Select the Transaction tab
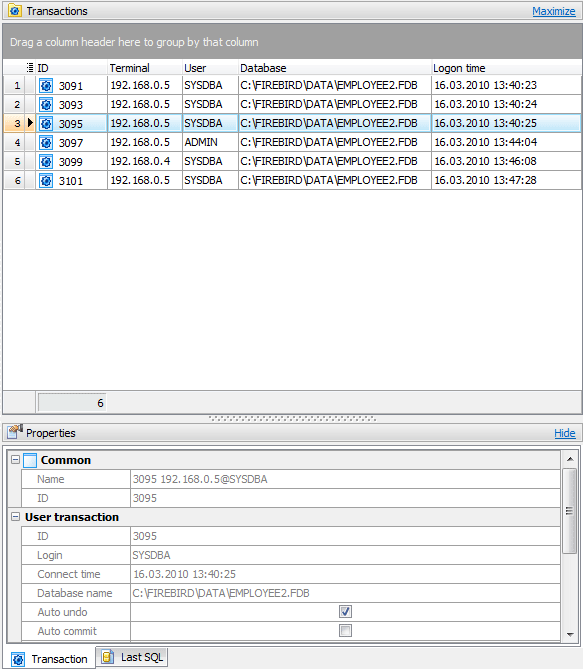The height and width of the screenshot is (669, 583). click(x=50, y=659)
